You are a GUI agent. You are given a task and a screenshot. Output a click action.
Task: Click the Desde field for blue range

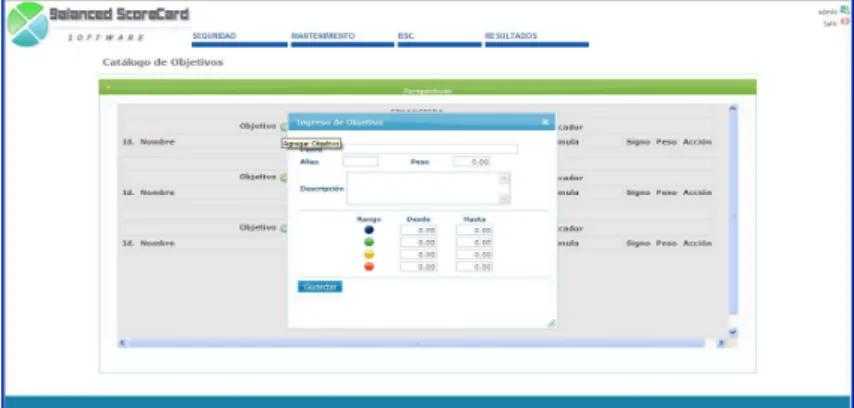point(419,230)
